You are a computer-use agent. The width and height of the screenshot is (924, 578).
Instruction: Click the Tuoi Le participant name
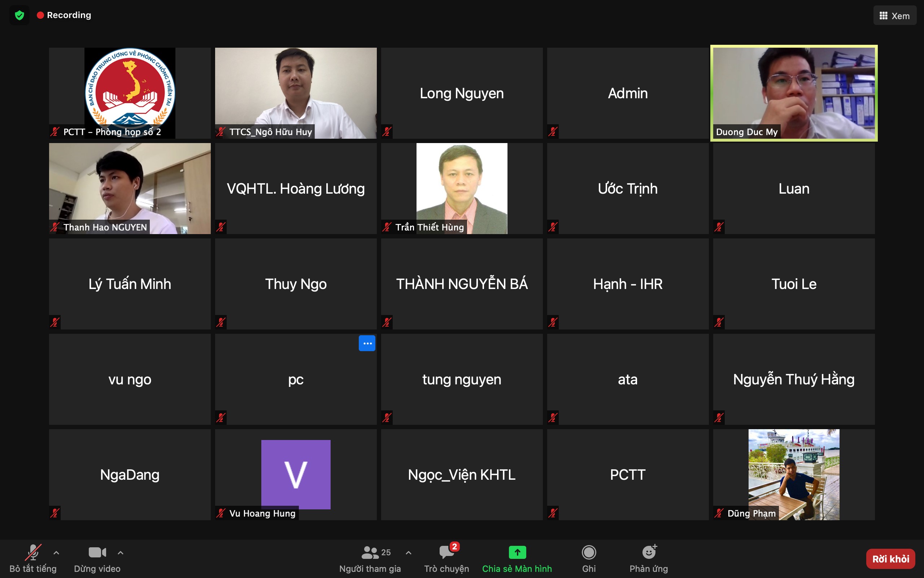tap(794, 284)
